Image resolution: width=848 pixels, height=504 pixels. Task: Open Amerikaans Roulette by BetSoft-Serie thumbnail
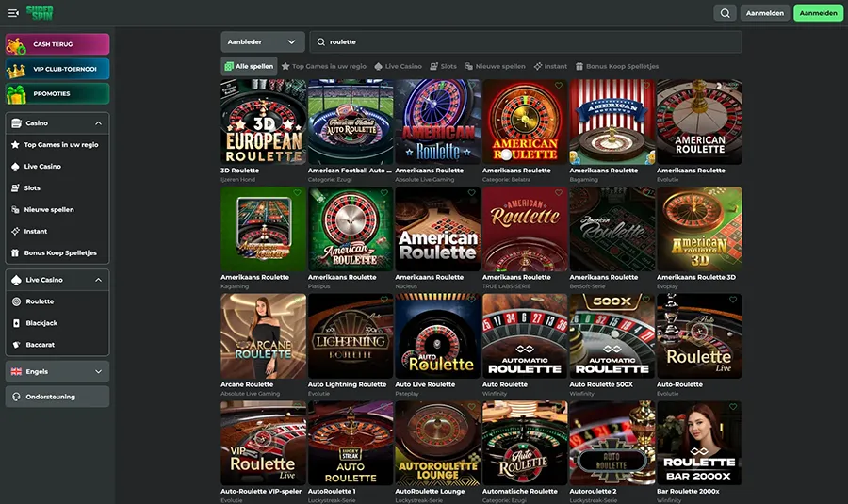pos(612,229)
